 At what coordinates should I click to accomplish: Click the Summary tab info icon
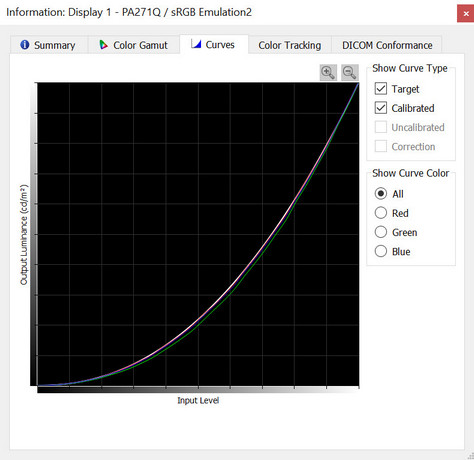pyautogui.click(x=25, y=45)
